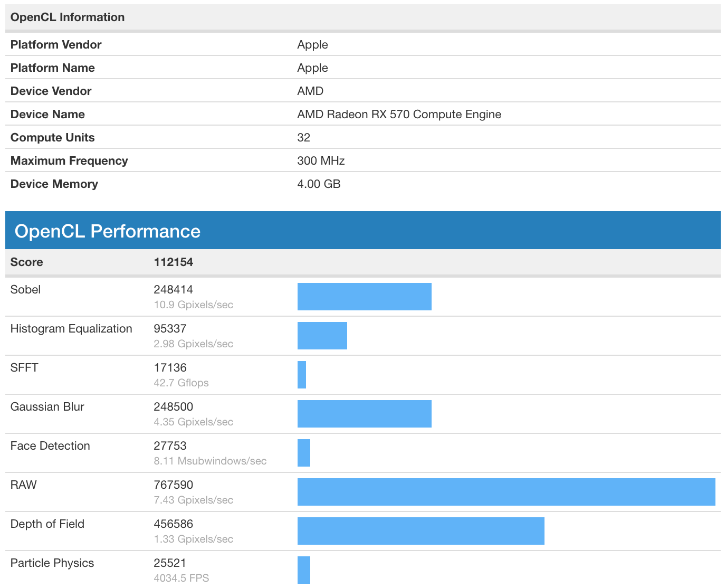Select the Platform Vendor label
The image size is (726, 588).
click(x=56, y=44)
